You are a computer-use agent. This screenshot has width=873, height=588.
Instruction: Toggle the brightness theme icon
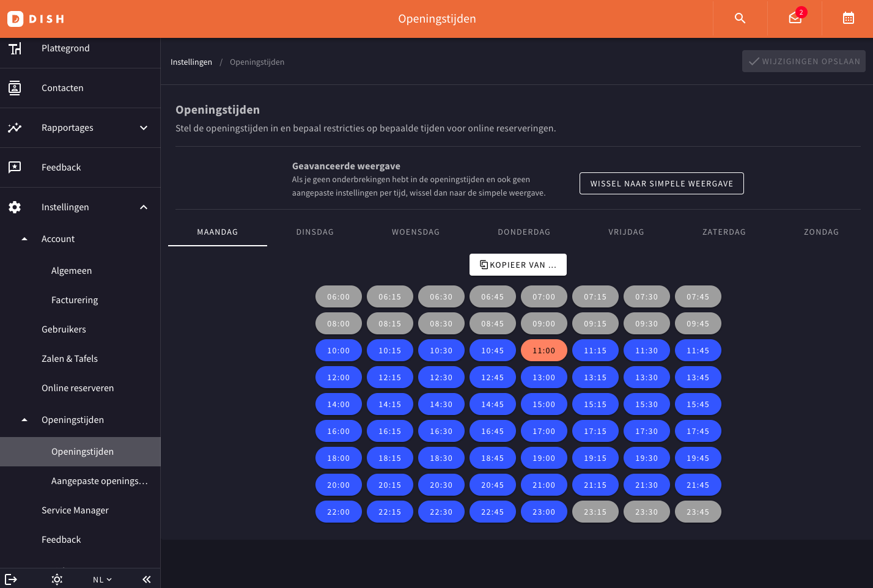pyautogui.click(x=57, y=579)
